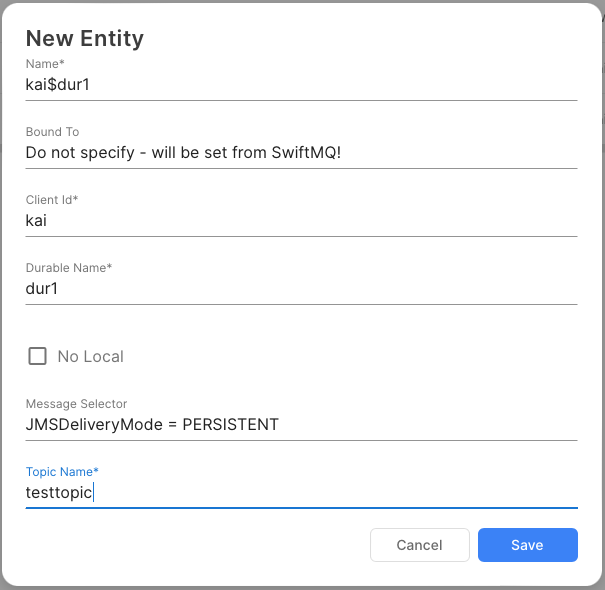Click the word PERSISTENT in the selector

(x=230, y=425)
